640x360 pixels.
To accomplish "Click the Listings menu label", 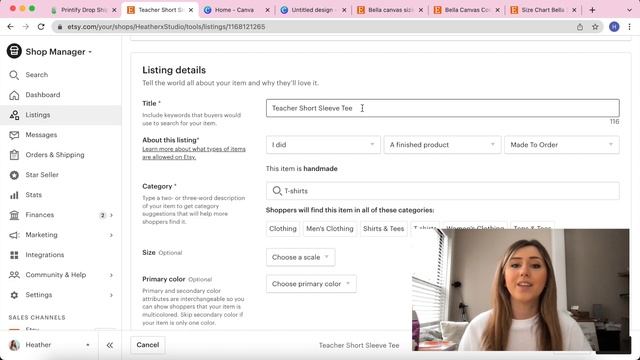I will [x=38, y=115].
